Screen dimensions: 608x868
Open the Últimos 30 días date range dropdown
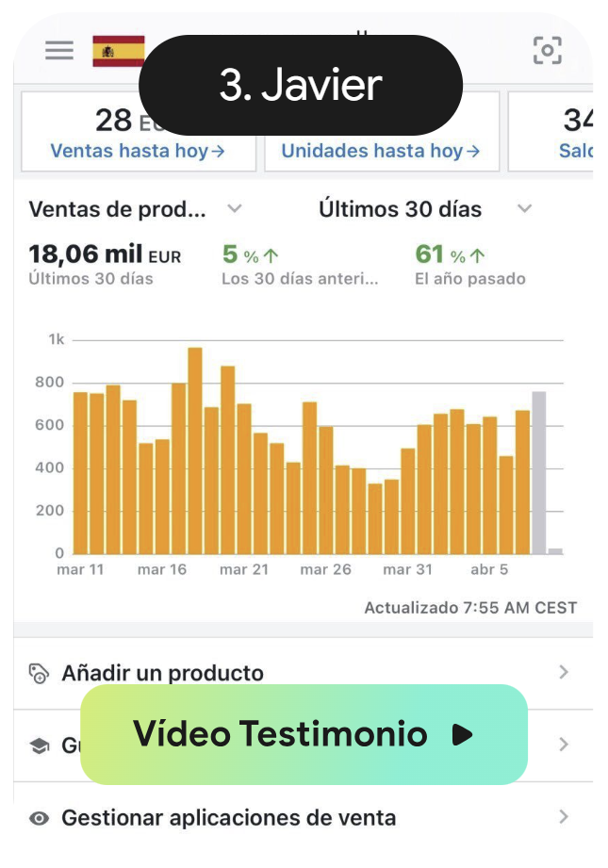coord(523,209)
